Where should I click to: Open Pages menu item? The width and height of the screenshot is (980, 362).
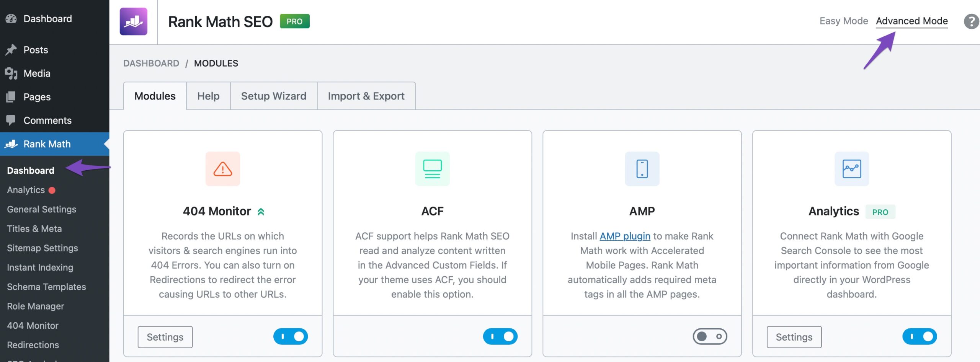coord(55,97)
